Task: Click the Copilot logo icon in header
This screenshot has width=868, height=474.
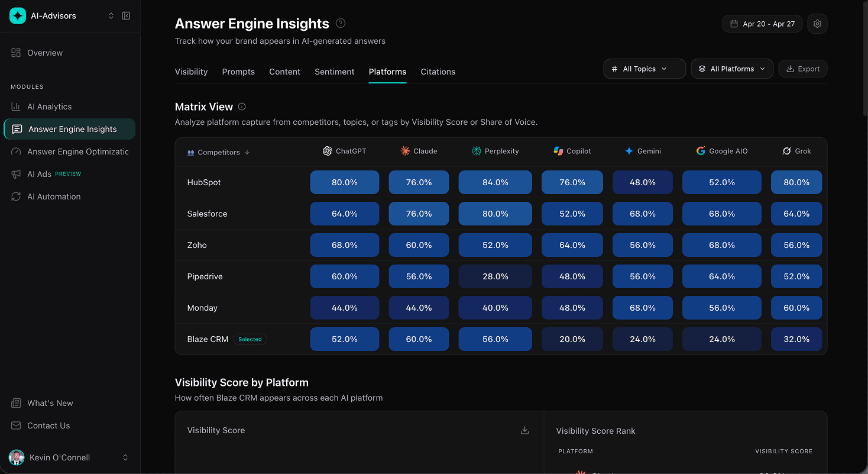Action: tap(558, 151)
